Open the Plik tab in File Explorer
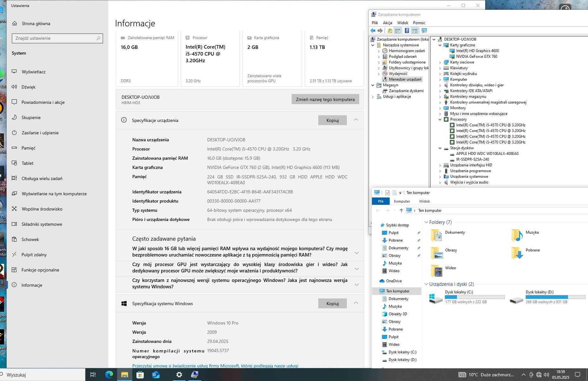 coord(380,201)
